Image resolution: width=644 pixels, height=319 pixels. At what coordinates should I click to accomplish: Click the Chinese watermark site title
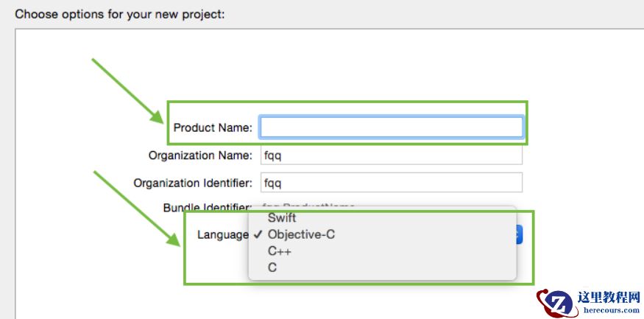click(609, 298)
